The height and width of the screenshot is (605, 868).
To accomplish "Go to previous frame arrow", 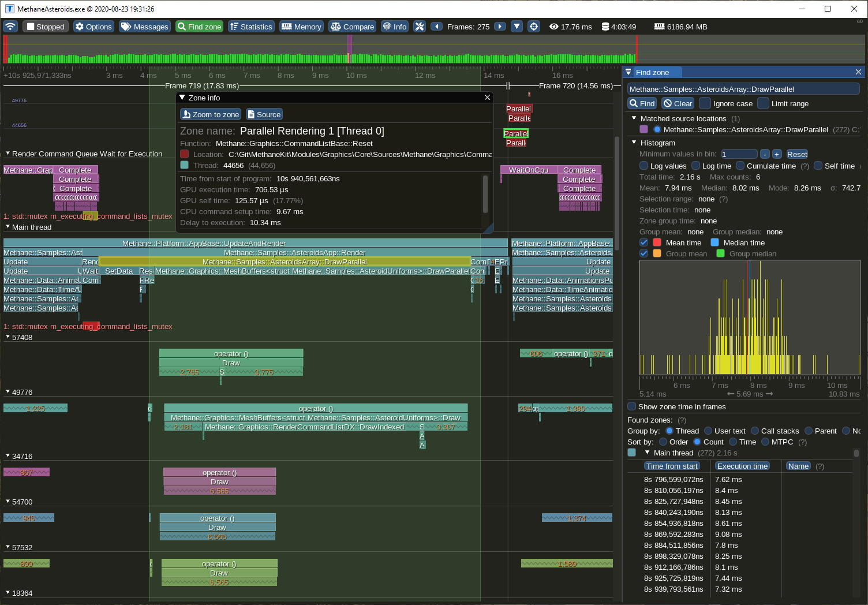I will pos(437,27).
